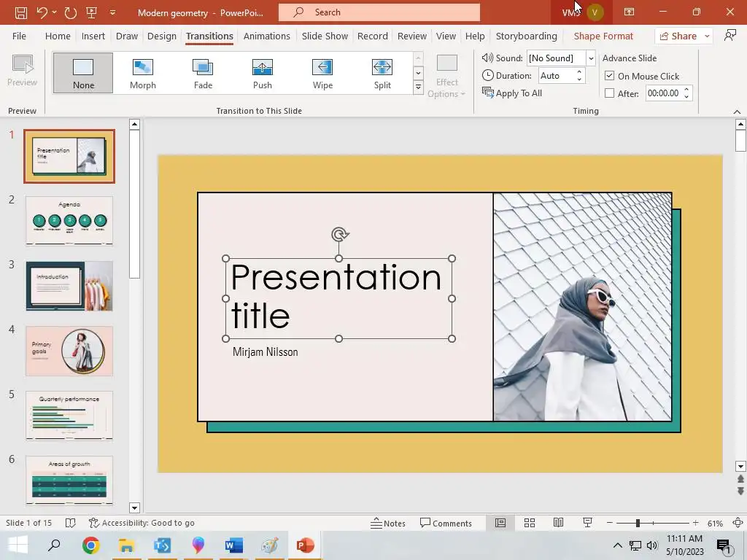Select slide 3 Introduction thumbnail

pyautogui.click(x=69, y=286)
